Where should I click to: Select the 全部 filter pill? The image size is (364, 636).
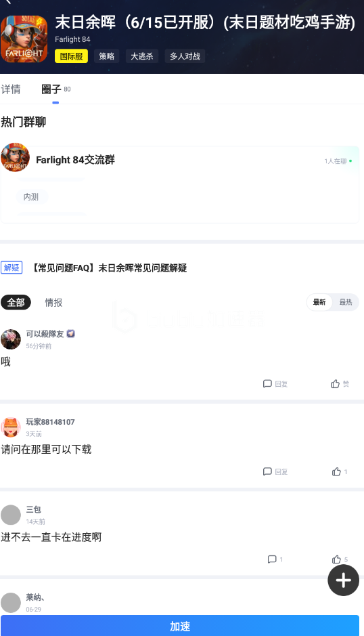pyautogui.click(x=16, y=302)
